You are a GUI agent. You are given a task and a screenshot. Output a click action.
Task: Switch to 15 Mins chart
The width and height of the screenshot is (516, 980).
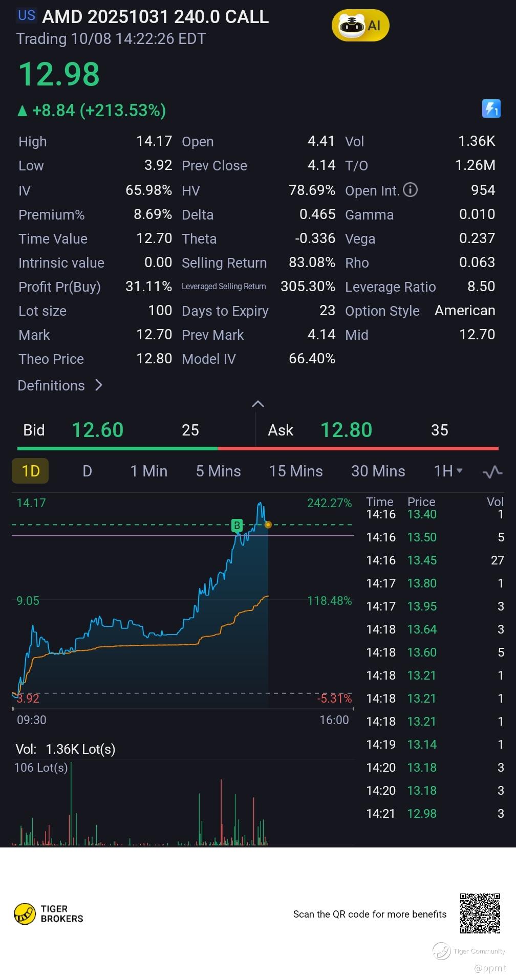(x=296, y=471)
